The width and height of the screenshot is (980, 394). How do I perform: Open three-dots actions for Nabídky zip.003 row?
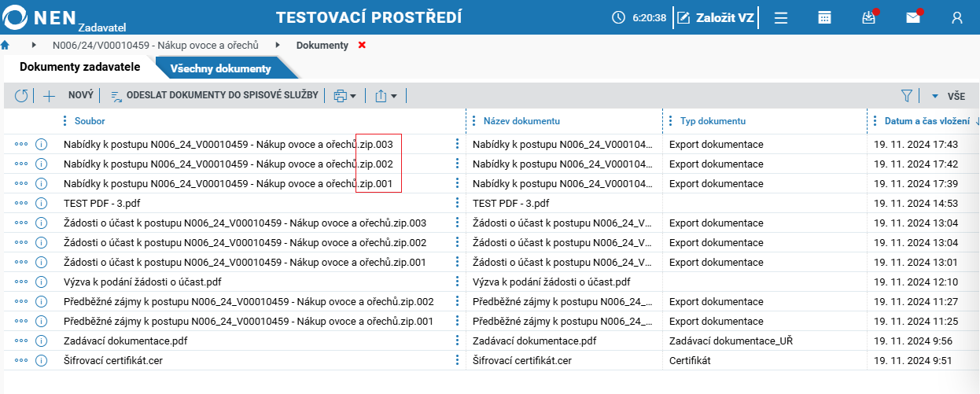tap(21, 145)
